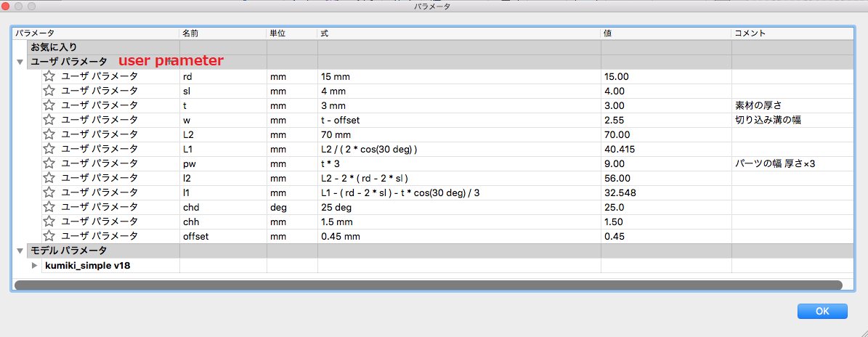
Task: Star the L2 parameter row
Action: click(49, 134)
